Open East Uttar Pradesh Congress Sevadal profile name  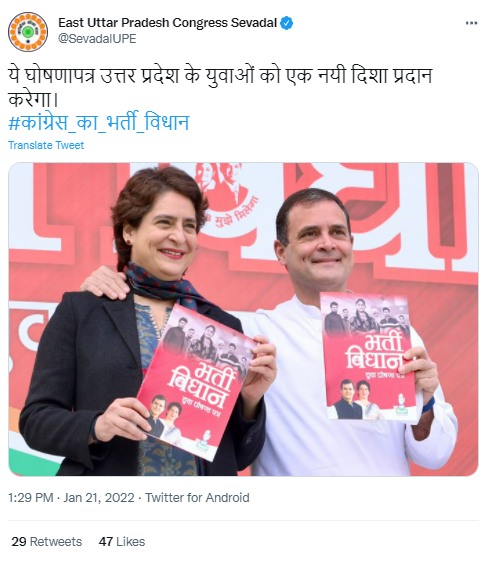point(167,23)
